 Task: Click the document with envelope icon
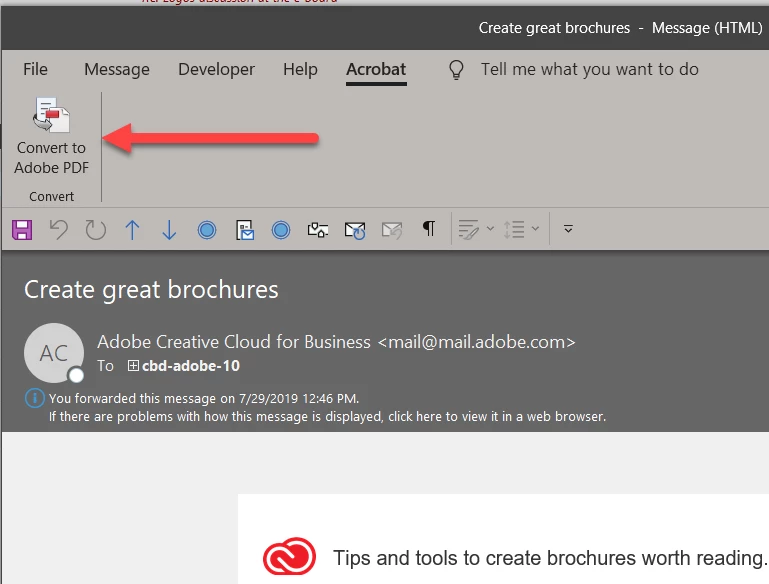tap(245, 229)
